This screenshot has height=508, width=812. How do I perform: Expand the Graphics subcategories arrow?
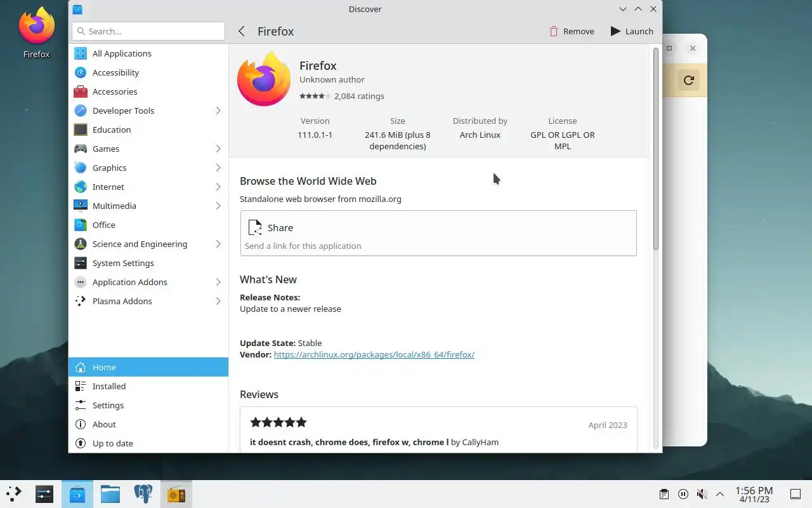click(x=218, y=168)
